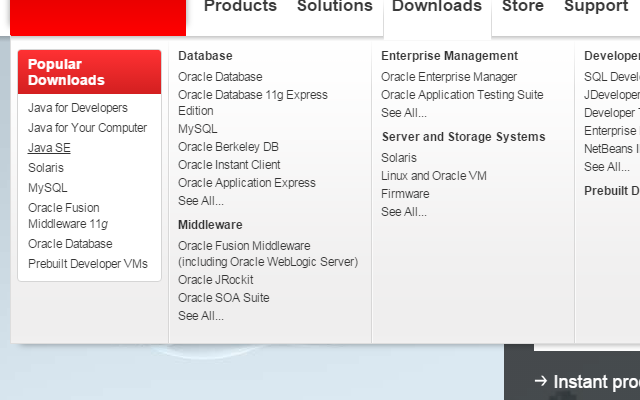Open Oracle Database 11g Express Edition

(x=253, y=103)
